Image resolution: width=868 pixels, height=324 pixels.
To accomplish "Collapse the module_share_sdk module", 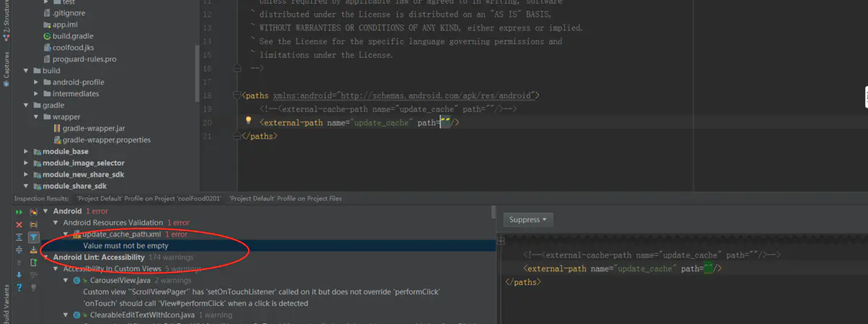I will click(x=27, y=187).
